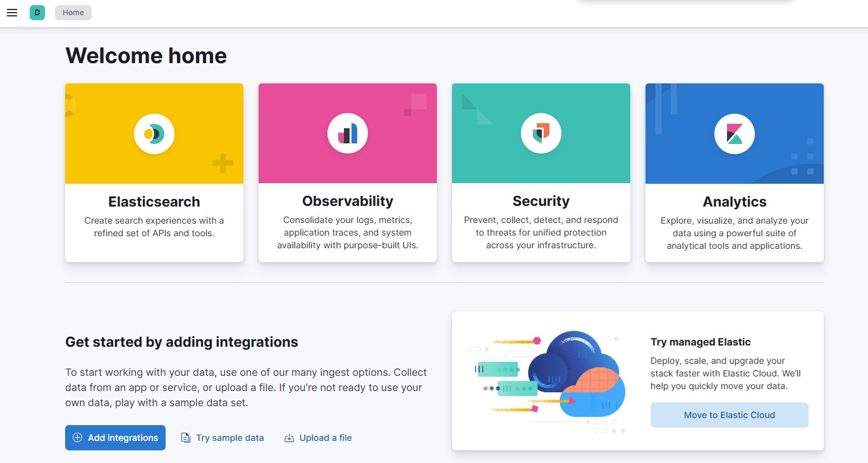Click the import icon beside Upload a file
This screenshot has height=463, width=868.
pyautogui.click(x=289, y=438)
